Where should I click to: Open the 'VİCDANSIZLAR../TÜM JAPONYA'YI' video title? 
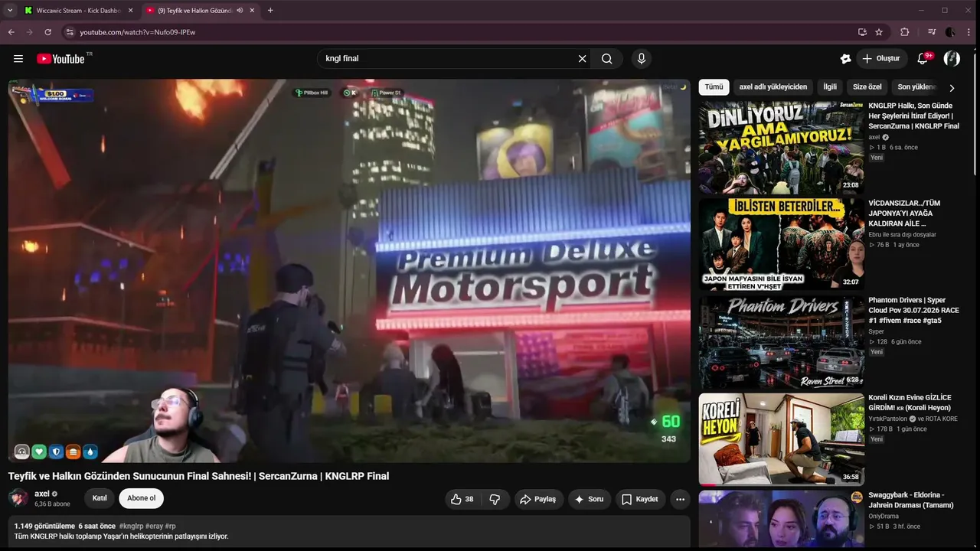[x=905, y=214]
